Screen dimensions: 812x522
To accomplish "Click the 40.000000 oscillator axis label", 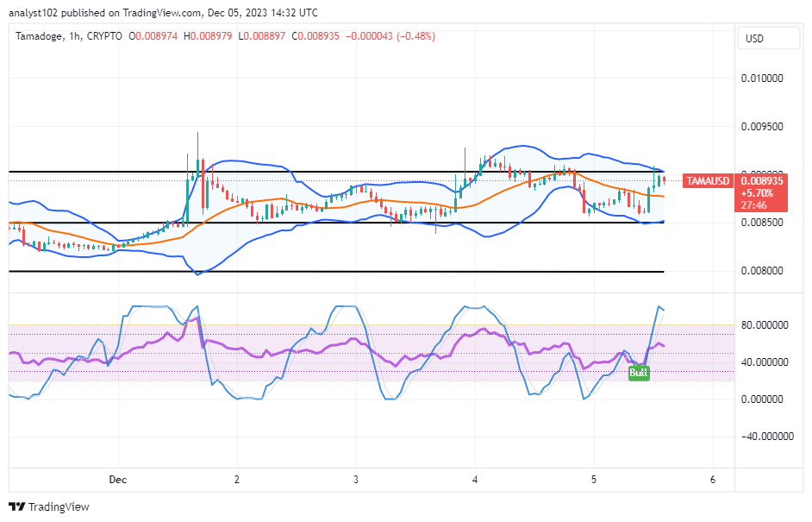I will tap(765, 362).
